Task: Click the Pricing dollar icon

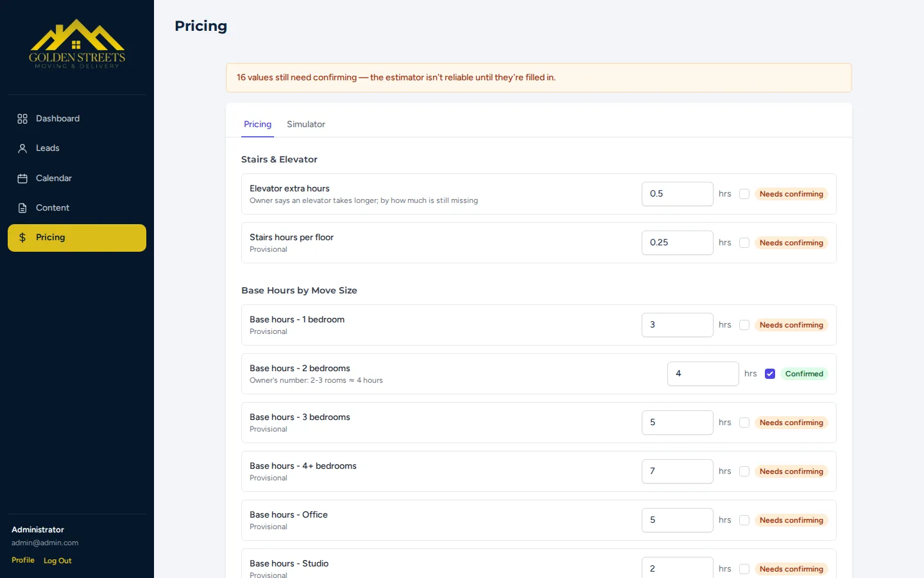Action: pyautogui.click(x=22, y=238)
